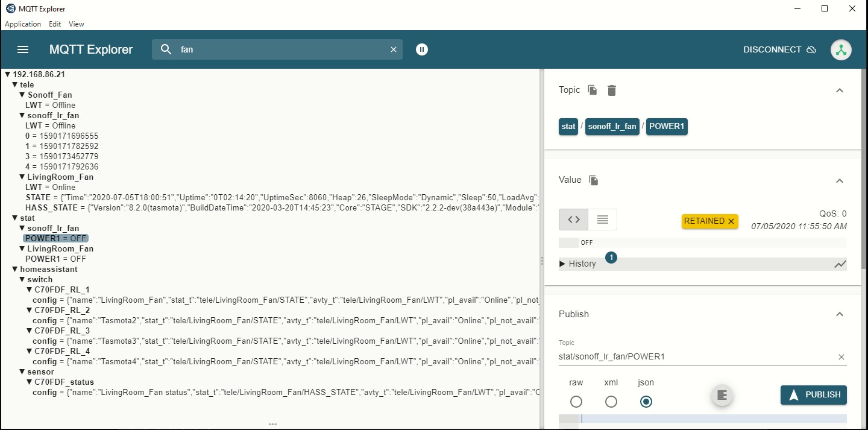Click the sonoff_lr_fan topic breadcrumb

point(612,127)
